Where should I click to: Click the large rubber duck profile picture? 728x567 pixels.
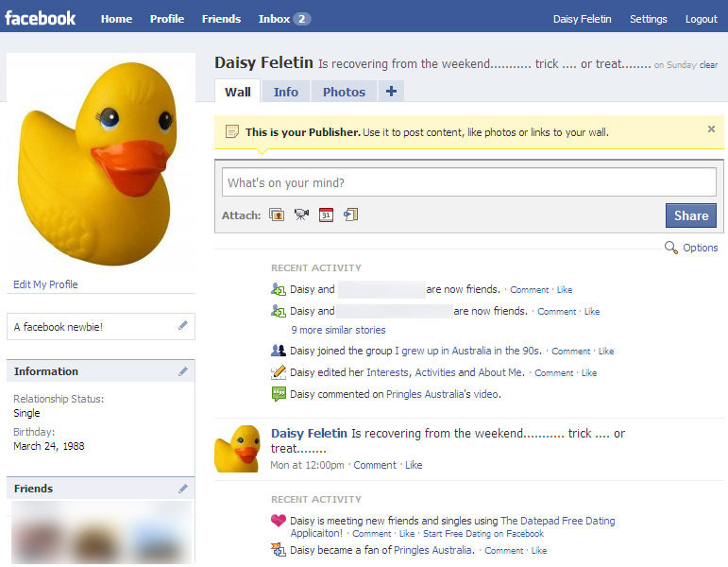(x=100, y=161)
